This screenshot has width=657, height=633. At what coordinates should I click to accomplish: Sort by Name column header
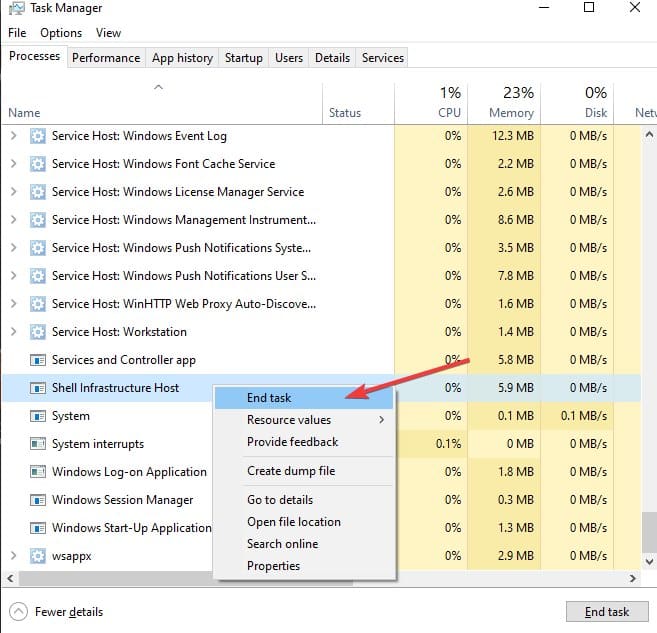tap(162, 103)
